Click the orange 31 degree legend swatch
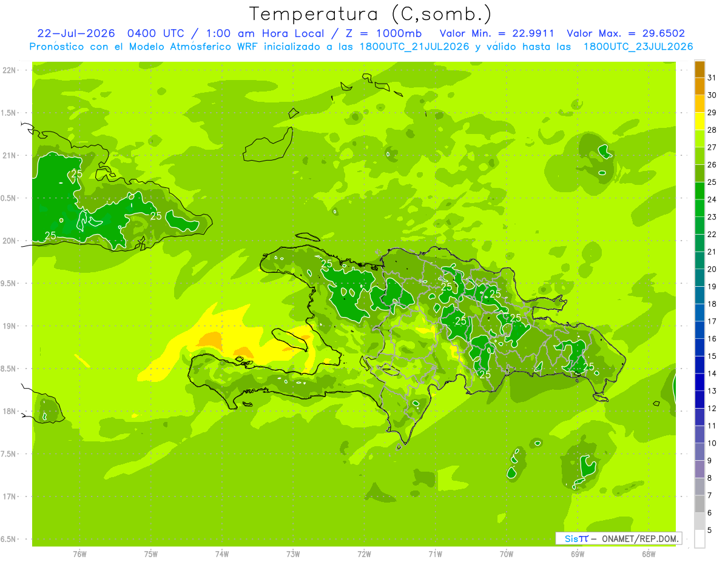 tap(699, 69)
